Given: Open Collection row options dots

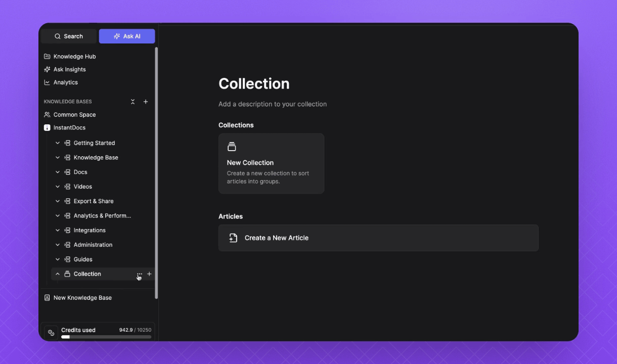Looking at the screenshot, I should (140, 275).
